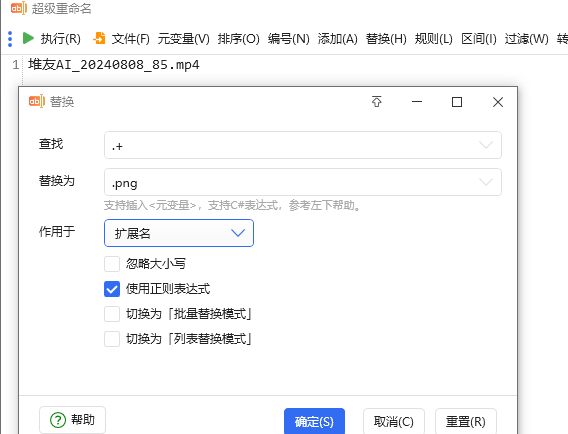
Task: Click the 替换 dialog logo icon
Action: click(37, 101)
